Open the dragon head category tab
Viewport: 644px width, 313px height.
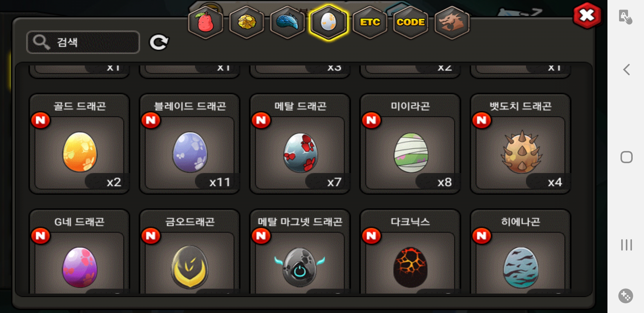click(x=452, y=23)
